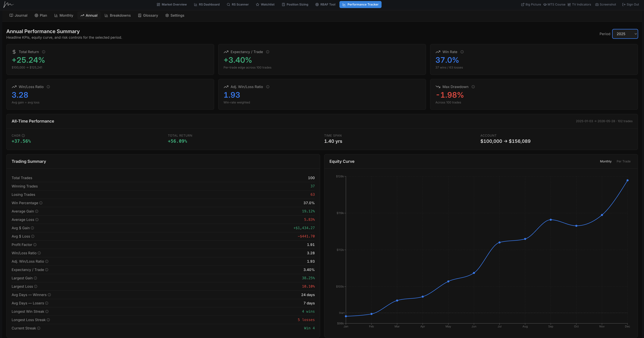Image resolution: width=644 pixels, height=338 pixels.
Task: Open Position Sizing tool
Action: tap(295, 4)
